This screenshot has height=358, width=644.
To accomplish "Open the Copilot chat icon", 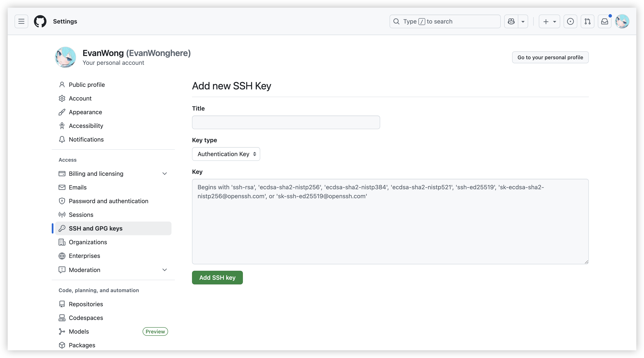I will (511, 22).
